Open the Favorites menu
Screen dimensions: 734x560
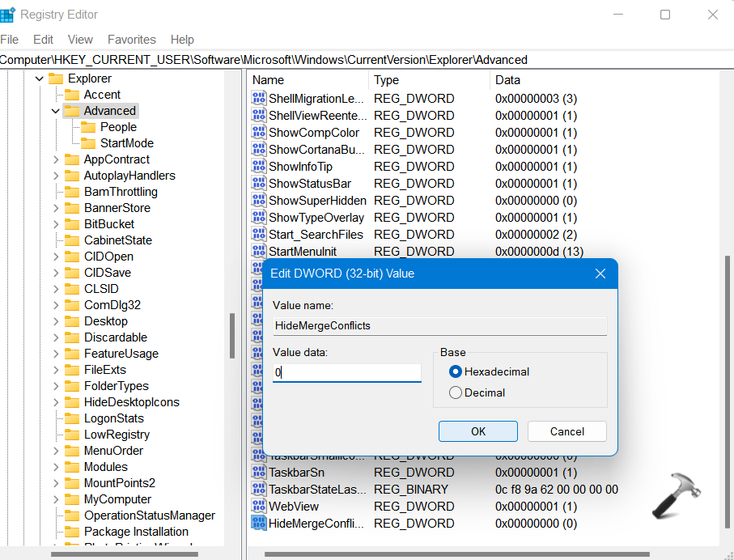point(131,40)
